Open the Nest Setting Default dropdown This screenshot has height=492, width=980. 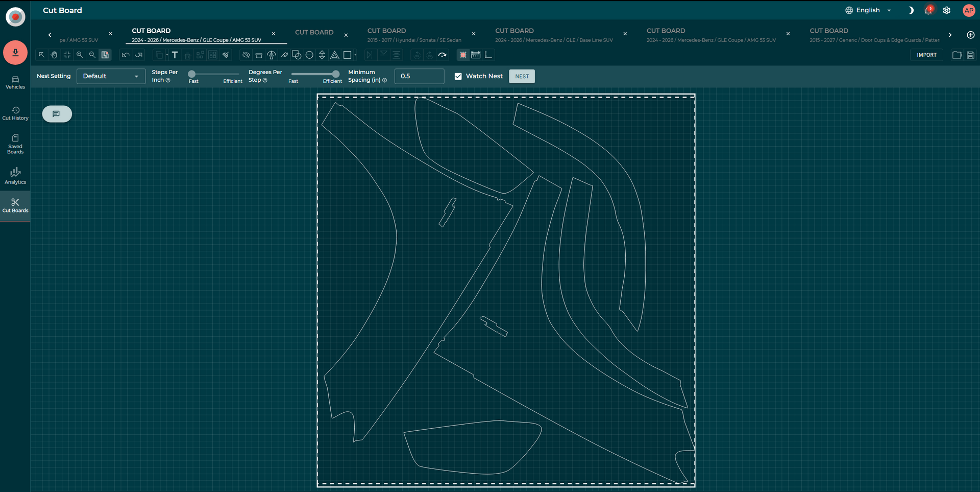[111, 76]
